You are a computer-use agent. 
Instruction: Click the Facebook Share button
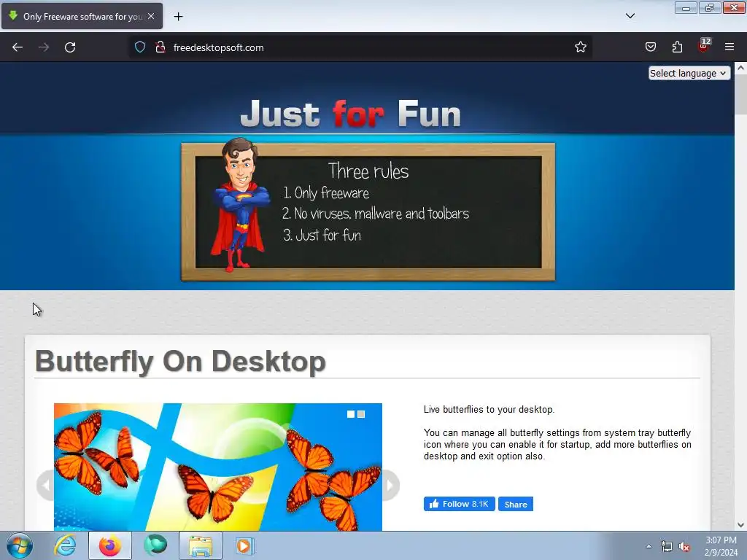(x=516, y=504)
